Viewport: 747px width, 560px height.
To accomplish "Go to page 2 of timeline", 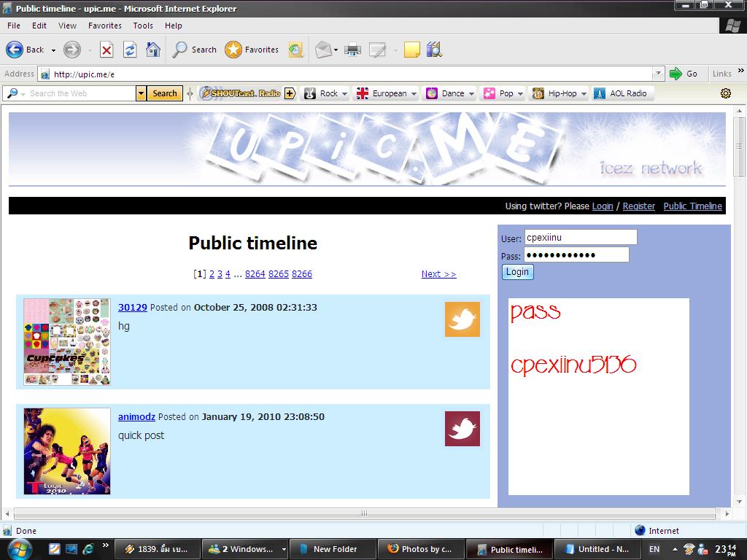I will coord(212,274).
